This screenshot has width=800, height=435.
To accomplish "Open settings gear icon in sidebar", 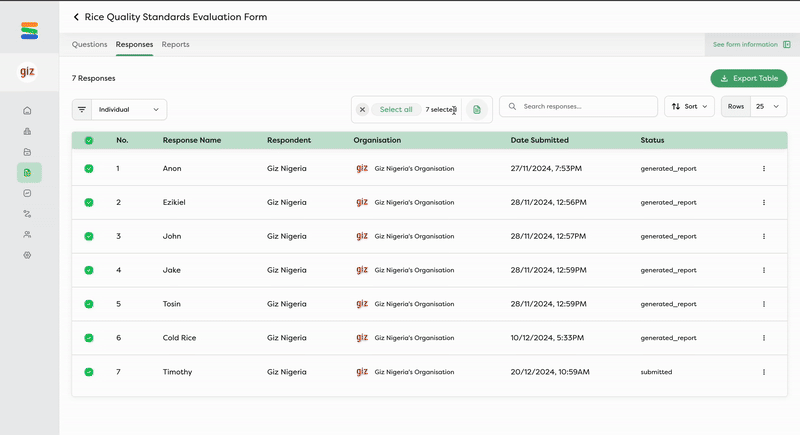I will pyautogui.click(x=27, y=255).
